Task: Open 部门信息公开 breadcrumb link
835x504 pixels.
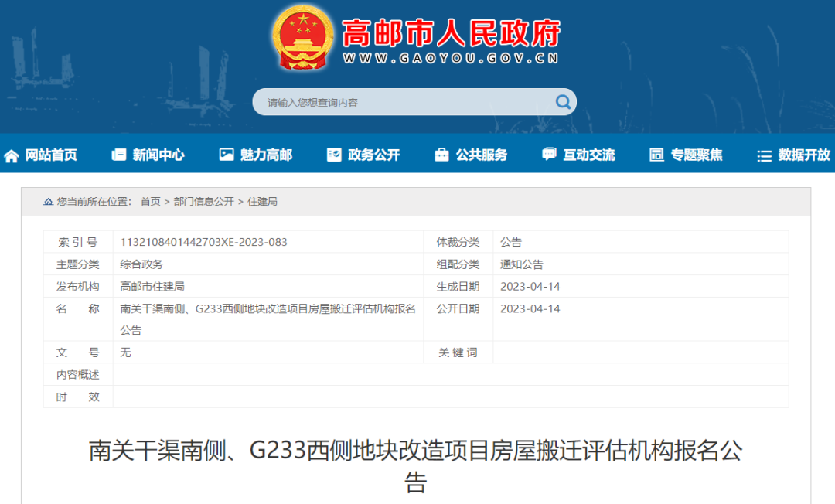Action: coord(203,202)
